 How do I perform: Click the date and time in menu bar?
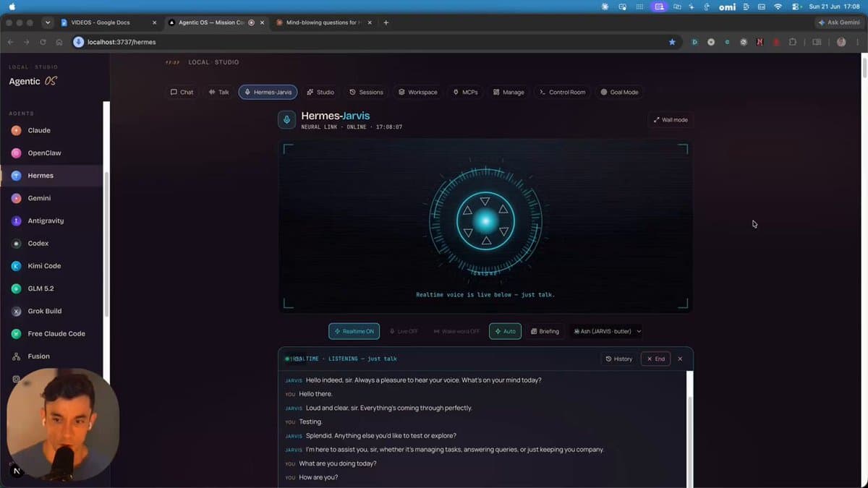834,7
